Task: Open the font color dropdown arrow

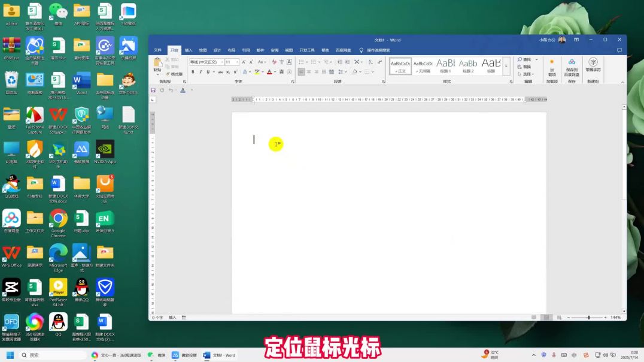Action: coord(275,72)
